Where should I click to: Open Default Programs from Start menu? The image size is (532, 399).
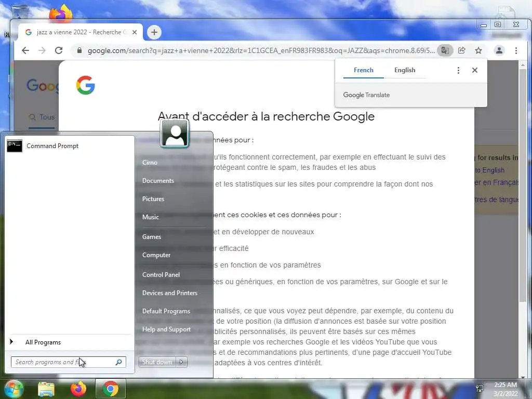click(x=166, y=311)
